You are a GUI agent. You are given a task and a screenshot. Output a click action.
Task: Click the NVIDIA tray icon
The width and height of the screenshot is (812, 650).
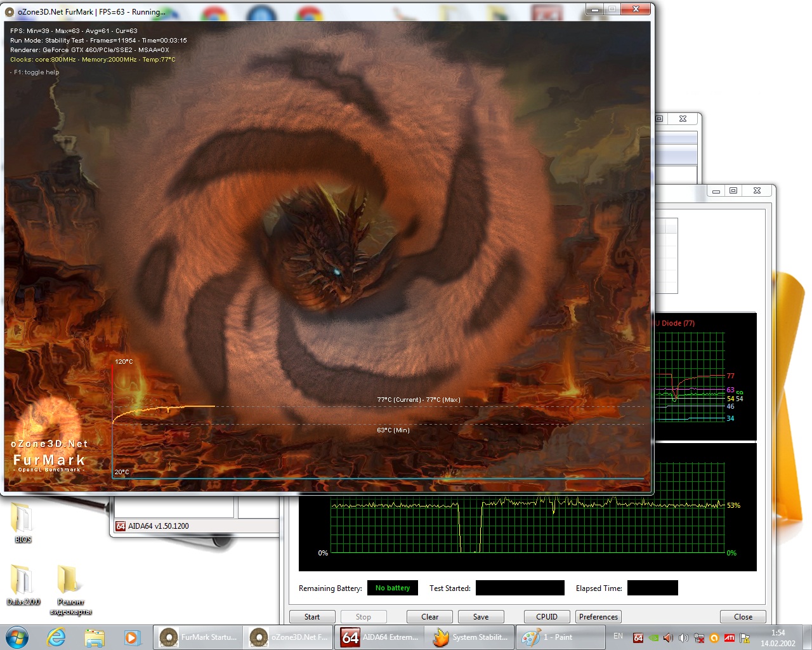click(x=653, y=638)
